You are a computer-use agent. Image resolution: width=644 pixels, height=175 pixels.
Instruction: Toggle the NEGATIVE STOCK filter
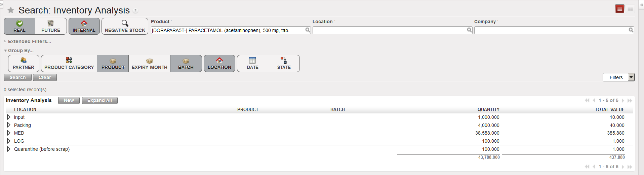125,26
